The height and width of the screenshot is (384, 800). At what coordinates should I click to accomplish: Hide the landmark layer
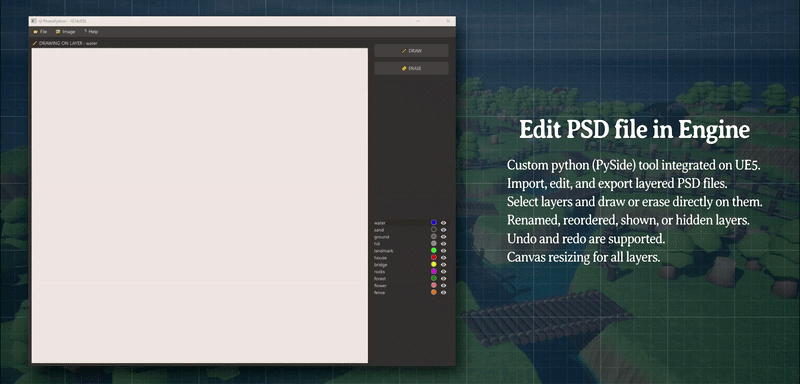click(x=444, y=251)
